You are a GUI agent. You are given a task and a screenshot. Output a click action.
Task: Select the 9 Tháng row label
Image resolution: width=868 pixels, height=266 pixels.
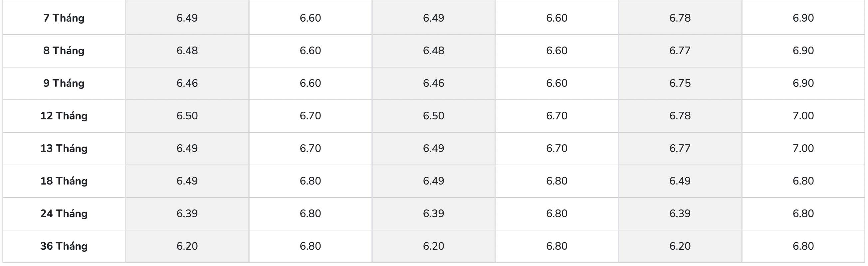click(64, 83)
